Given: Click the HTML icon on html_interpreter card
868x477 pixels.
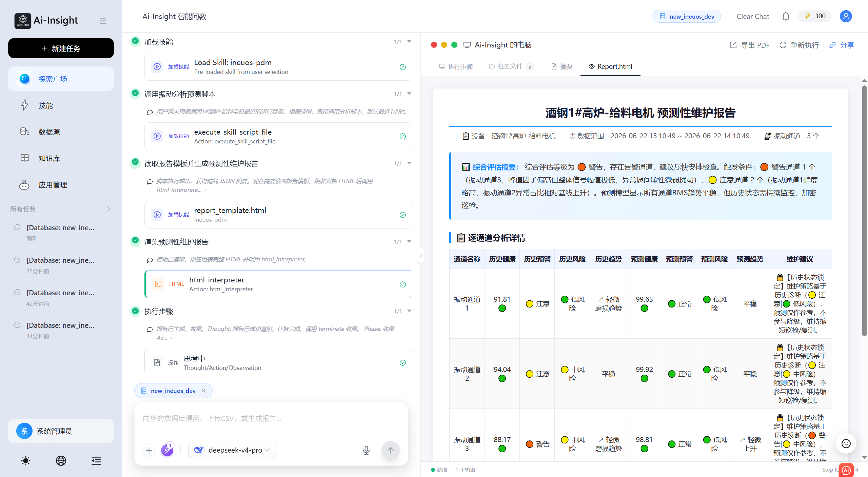Looking at the screenshot, I should coord(158,284).
